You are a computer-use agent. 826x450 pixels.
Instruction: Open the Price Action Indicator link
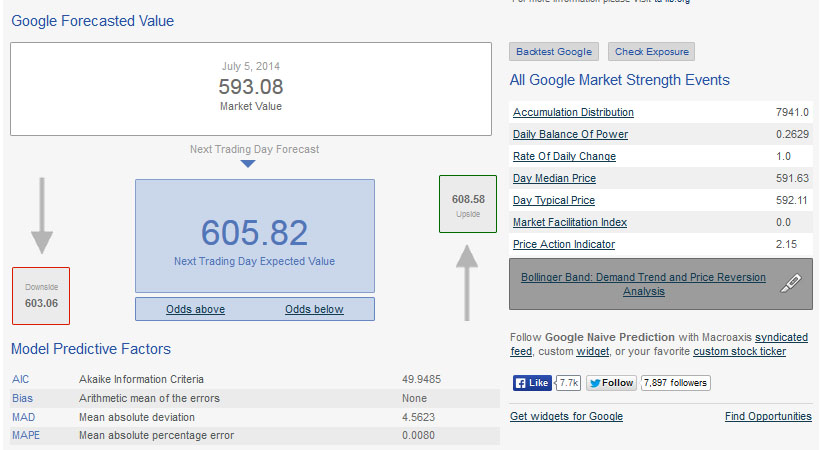(x=564, y=244)
